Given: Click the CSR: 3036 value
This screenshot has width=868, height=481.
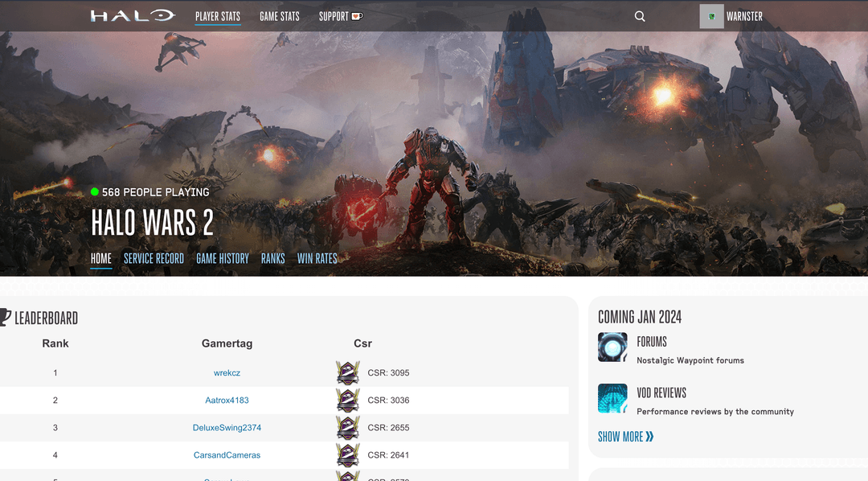Looking at the screenshot, I should point(389,400).
